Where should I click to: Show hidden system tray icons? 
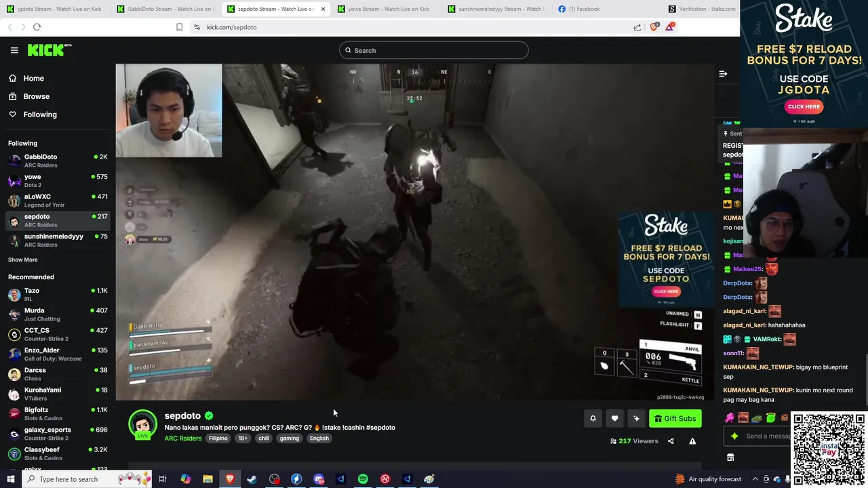(x=755, y=479)
